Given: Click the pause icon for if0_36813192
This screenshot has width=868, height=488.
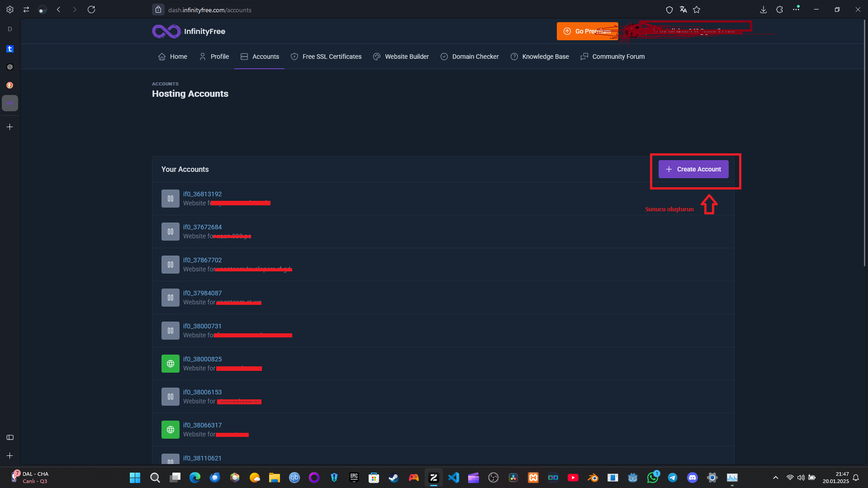Looking at the screenshot, I should 171,199.
